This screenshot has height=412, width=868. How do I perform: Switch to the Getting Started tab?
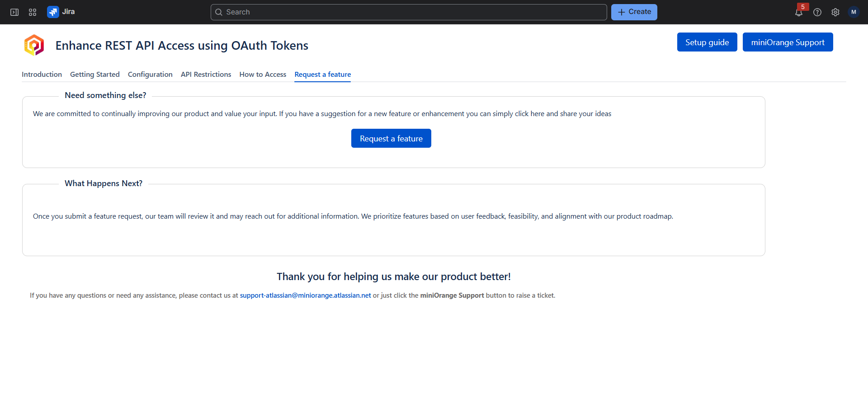click(95, 74)
